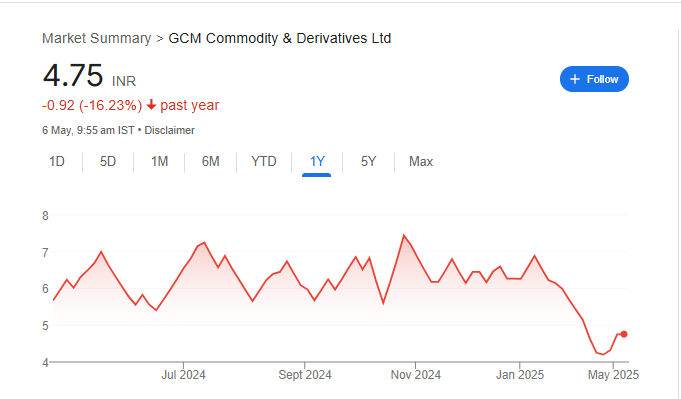Click the Jan 2025 axis label

coord(520,375)
